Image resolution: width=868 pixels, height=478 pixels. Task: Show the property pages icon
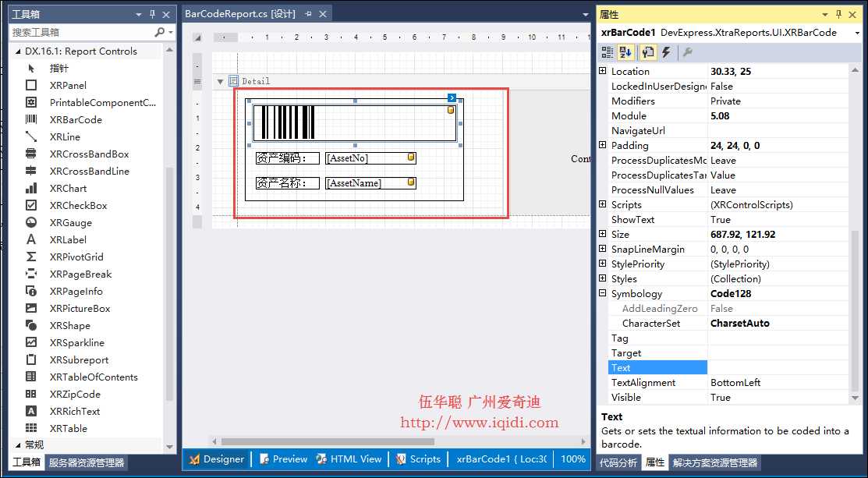click(647, 52)
